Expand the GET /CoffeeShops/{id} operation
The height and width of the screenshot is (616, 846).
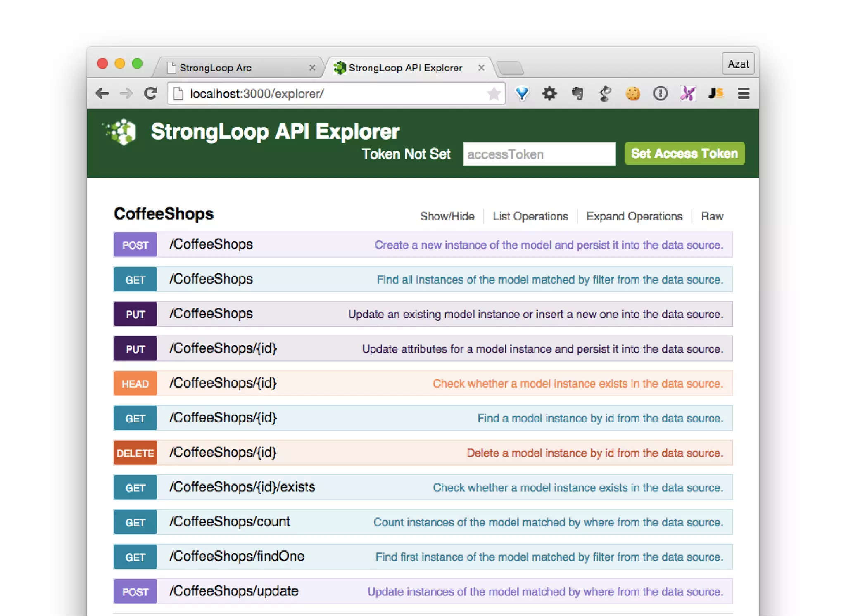click(x=423, y=418)
